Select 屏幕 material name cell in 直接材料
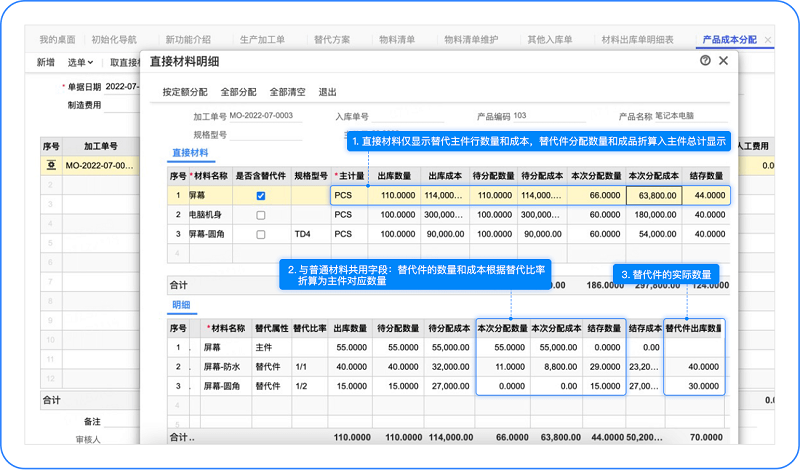 click(211, 195)
